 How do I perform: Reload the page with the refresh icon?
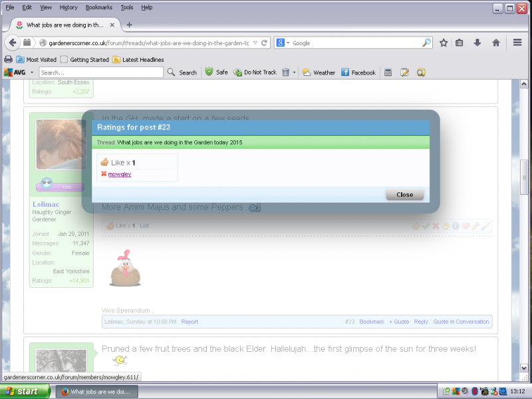pos(265,43)
